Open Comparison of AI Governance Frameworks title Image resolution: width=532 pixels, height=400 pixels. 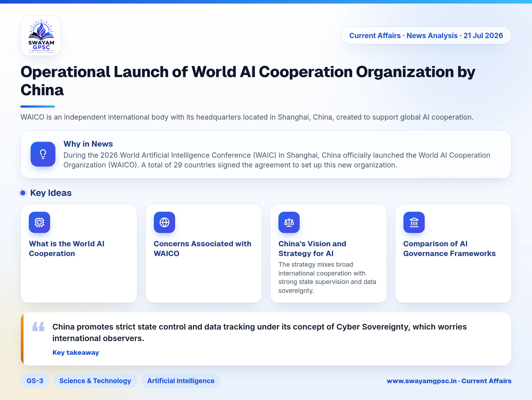coord(449,249)
